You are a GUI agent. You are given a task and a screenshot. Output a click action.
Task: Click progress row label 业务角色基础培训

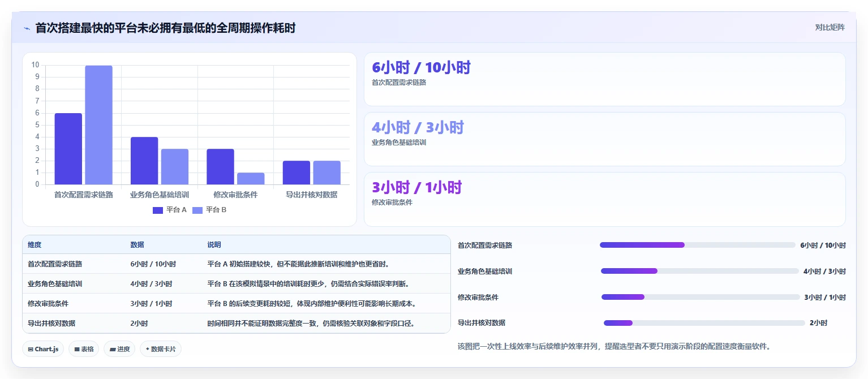485,272
